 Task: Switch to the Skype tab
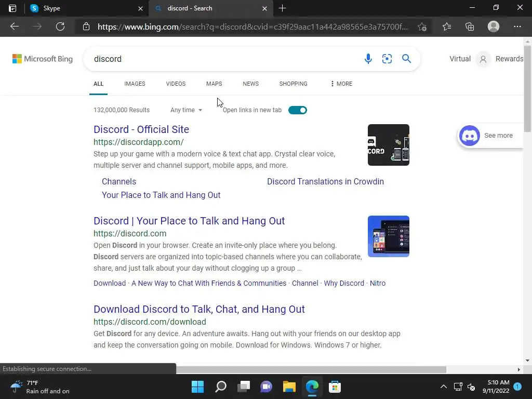[87, 8]
